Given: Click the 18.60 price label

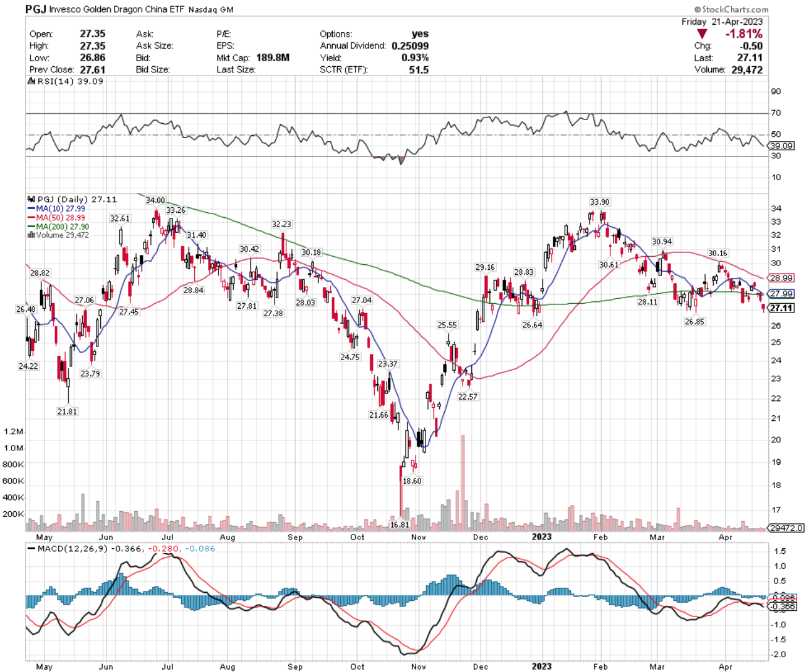Looking at the screenshot, I should point(412,481).
